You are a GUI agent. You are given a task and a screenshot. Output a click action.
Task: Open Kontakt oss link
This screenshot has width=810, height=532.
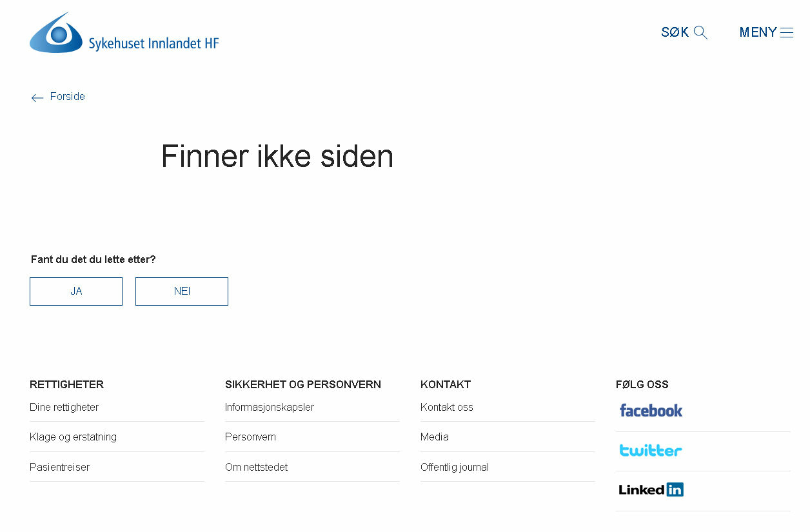[446, 408]
